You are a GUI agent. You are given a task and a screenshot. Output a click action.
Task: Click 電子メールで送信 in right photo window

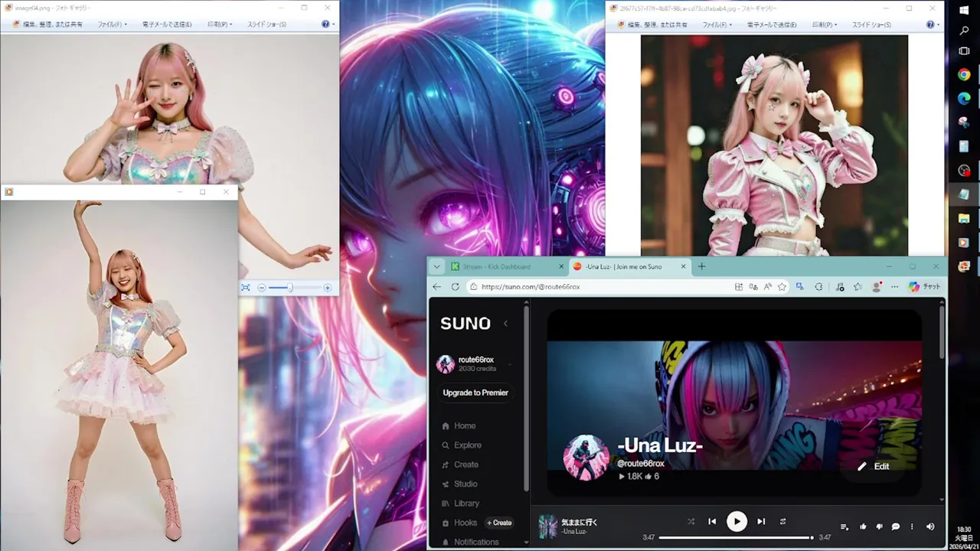pyautogui.click(x=772, y=24)
